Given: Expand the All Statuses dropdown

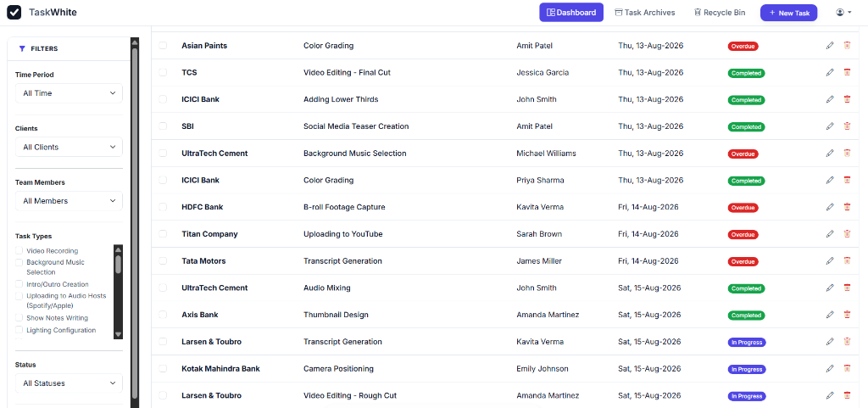Looking at the screenshot, I should [x=69, y=383].
